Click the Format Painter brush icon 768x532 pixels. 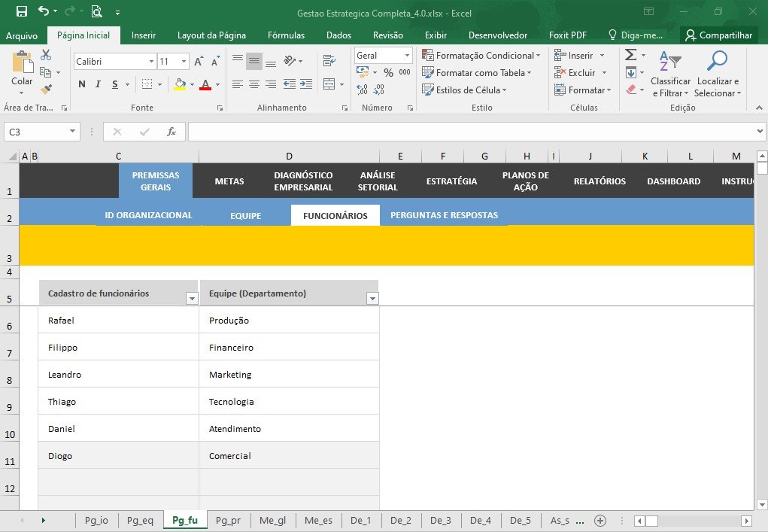coord(46,89)
